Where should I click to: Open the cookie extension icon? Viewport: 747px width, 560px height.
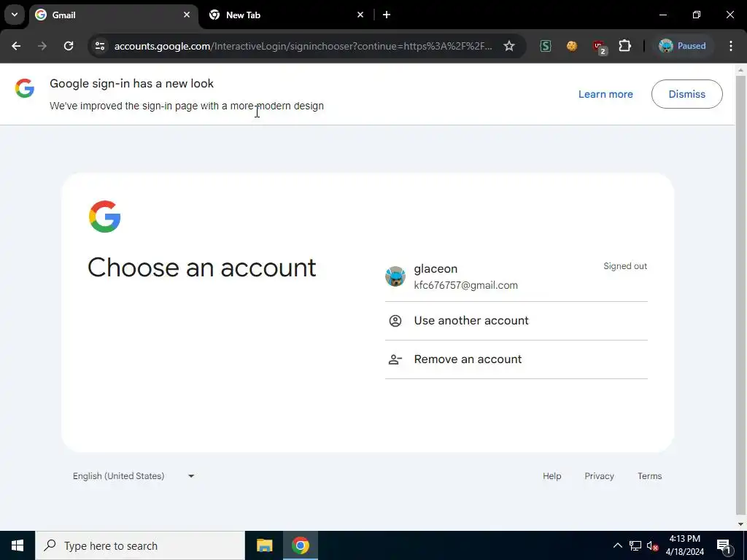[x=572, y=46]
